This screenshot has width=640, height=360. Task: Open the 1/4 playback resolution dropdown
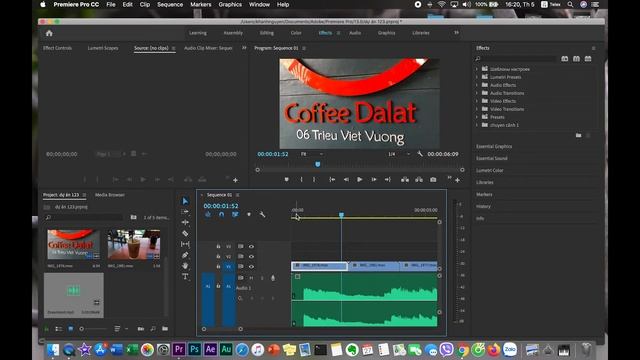(399, 154)
